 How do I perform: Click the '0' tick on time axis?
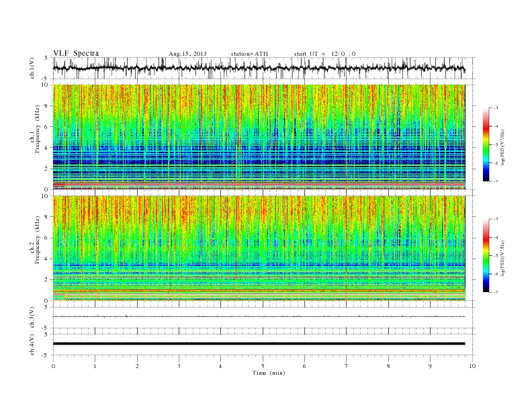(x=53, y=366)
